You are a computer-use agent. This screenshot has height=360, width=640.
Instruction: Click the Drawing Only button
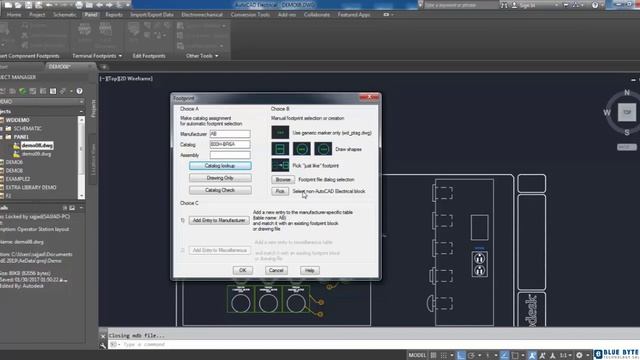coord(220,178)
